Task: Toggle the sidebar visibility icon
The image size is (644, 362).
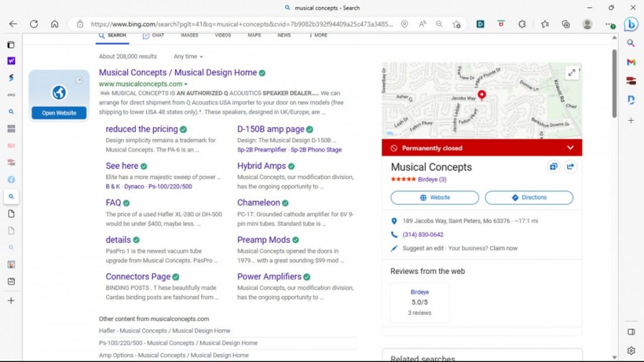Action: 631,332
